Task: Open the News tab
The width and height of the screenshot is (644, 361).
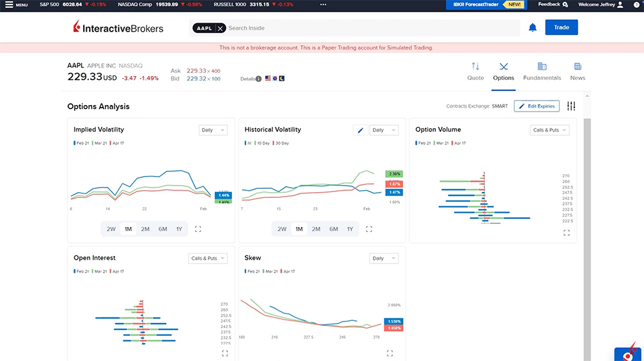Action: 578,72
